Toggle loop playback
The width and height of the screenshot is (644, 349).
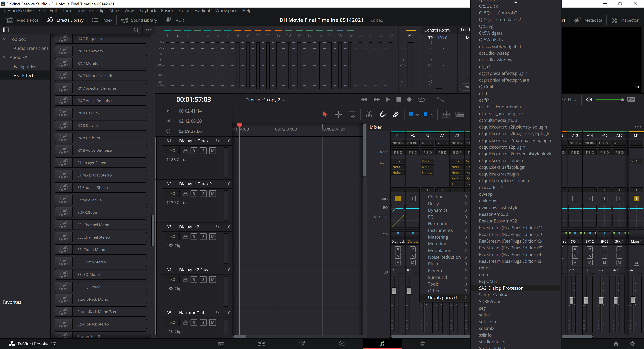tap(421, 99)
